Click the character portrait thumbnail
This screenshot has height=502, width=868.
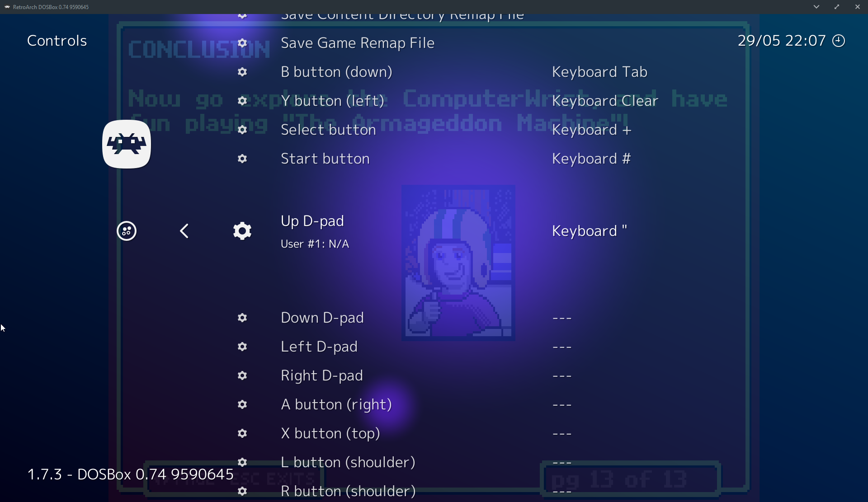458,263
